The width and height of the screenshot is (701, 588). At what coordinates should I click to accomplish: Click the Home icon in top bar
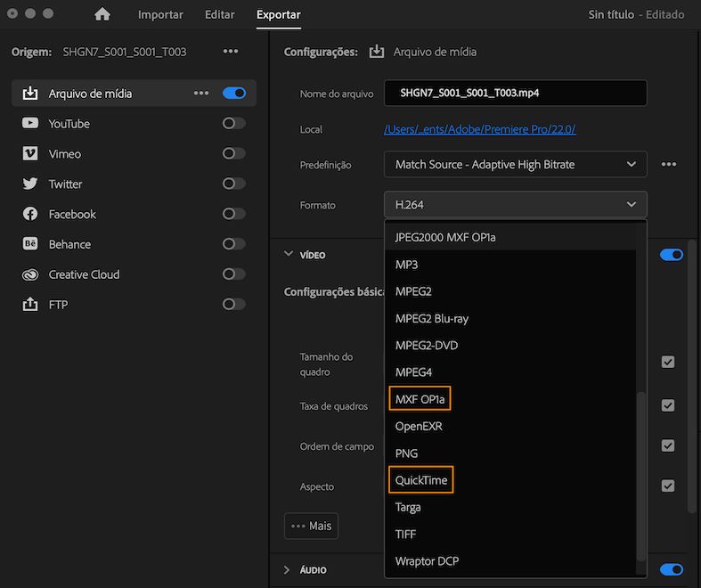click(x=102, y=14)
